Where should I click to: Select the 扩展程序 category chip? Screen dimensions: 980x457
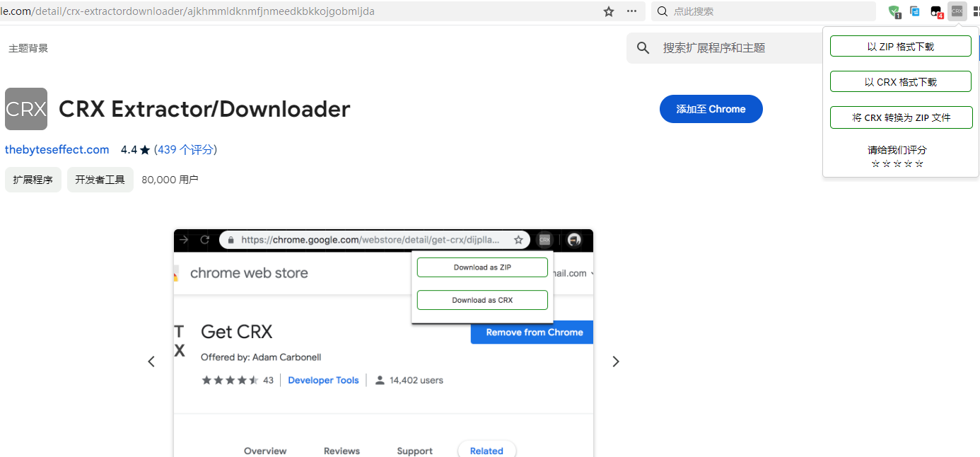33,180
